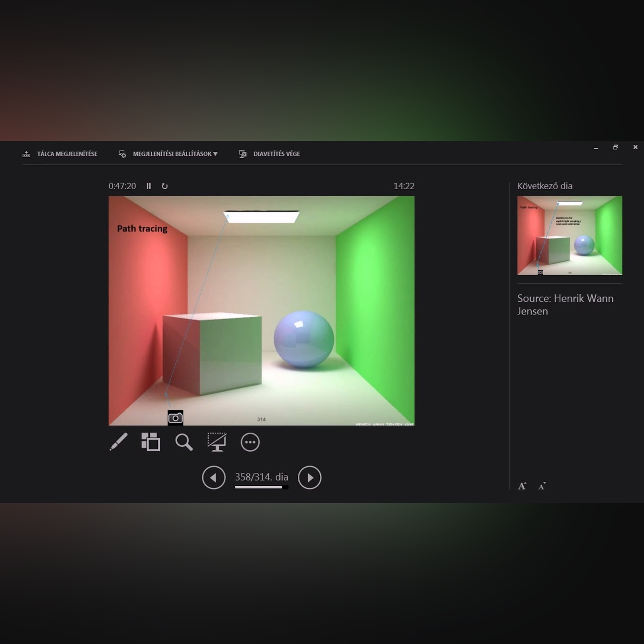This screenshot has height=644, width=644.
Task: Decrease the notes text size
Action: point(542,486)
